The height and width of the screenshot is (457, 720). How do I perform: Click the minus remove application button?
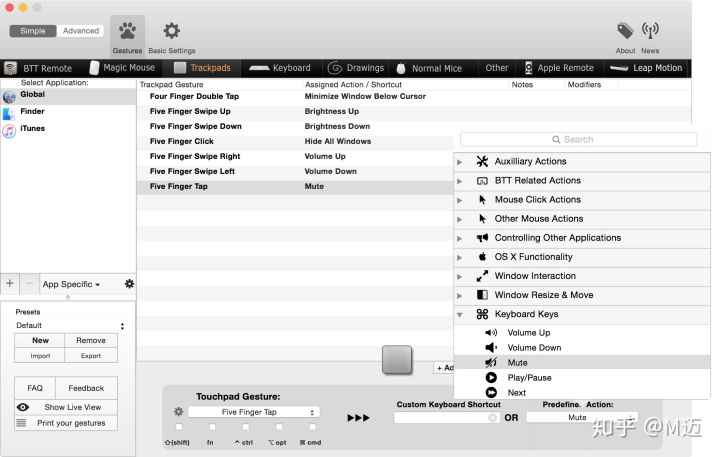click(x=29, y=283)
